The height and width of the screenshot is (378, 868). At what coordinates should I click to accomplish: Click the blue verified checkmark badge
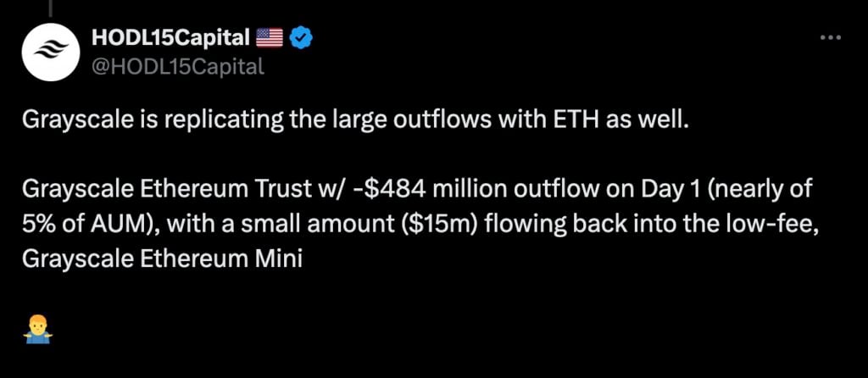[x=302, y=37]
